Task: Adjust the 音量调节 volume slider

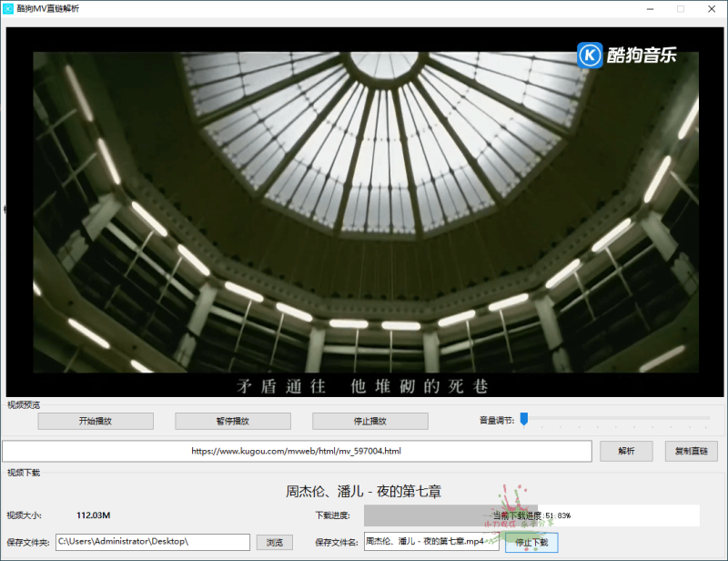Action: click(x=526, y=418)
